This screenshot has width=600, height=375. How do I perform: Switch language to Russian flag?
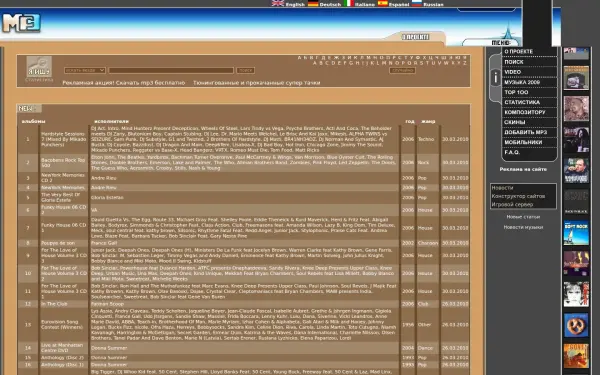coord(417,3)
